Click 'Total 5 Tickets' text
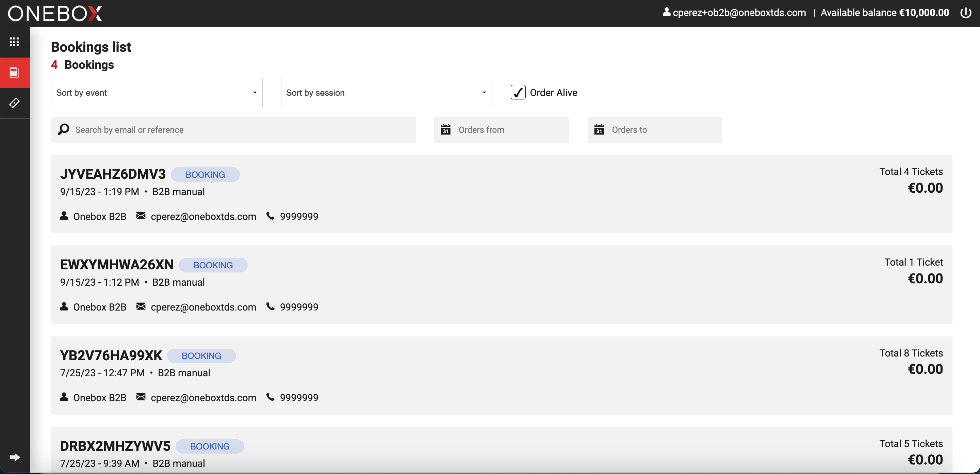This screenshot has height=474, width=980. click(911, 444)
